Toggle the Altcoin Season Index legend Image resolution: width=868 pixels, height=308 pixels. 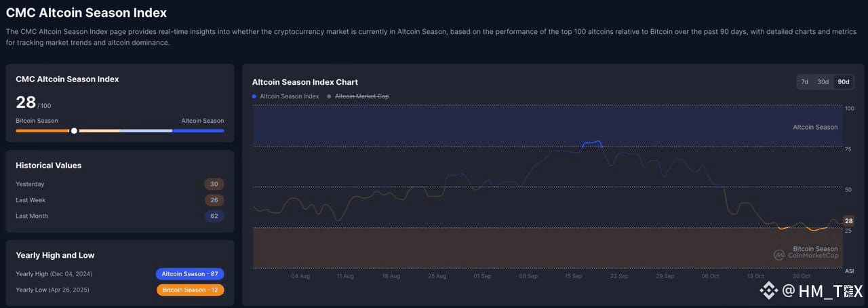click(285, 96)
